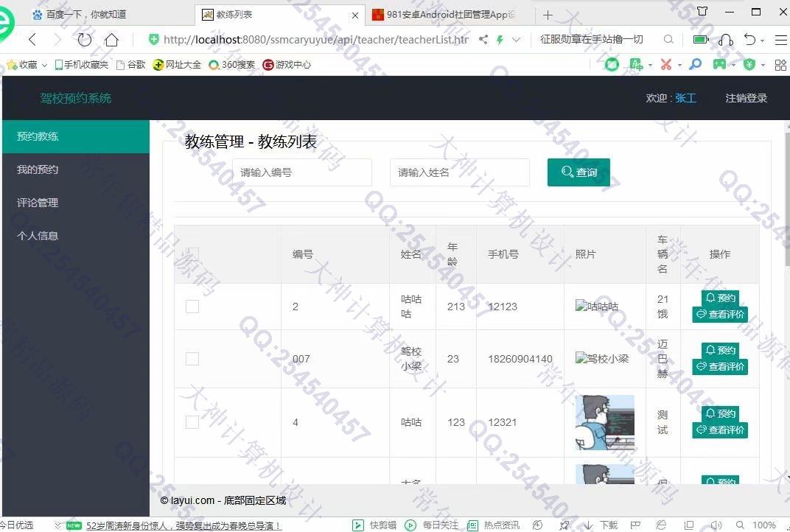Reload the page with refresh icon
This screenshot has height=532, width=790.
84,39
